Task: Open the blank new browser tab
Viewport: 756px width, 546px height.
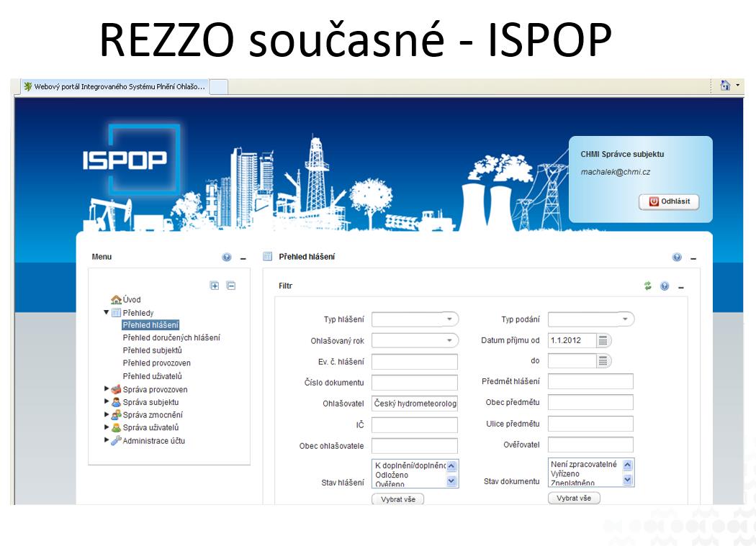Action: [219, 87]
